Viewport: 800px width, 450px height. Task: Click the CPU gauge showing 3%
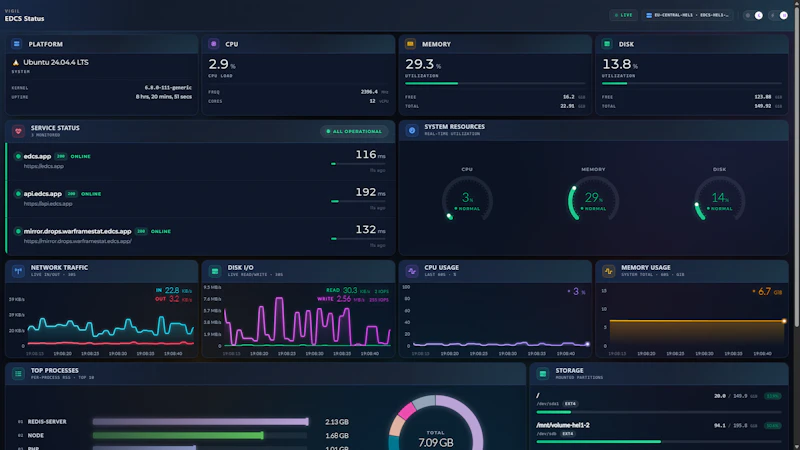[x=467, y=198]
